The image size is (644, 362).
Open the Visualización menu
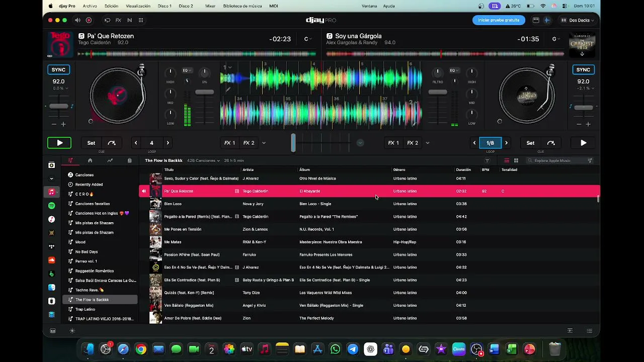pyautogui.click(x=138, y=6)
